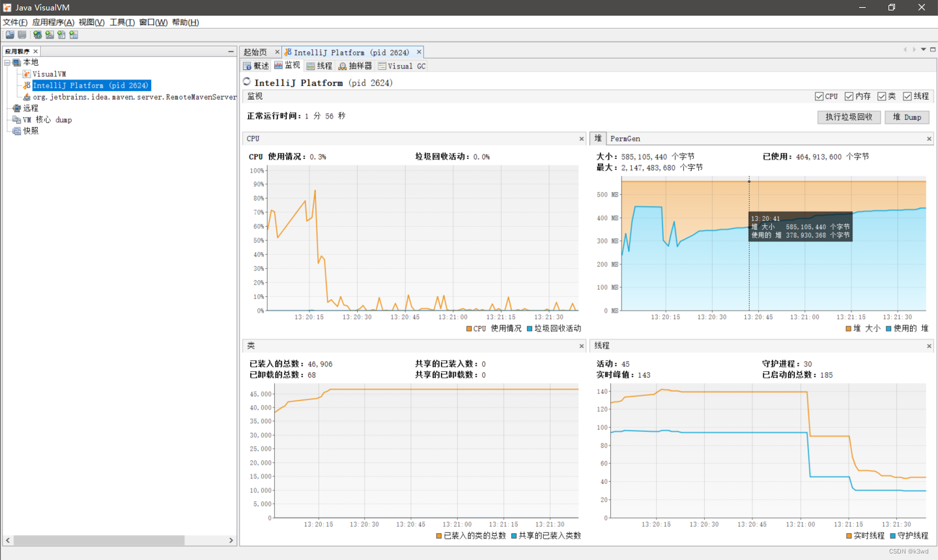938x560 pixels.
Task: Click the refresh spinner beside IntelliJ Platform title
Action: [x=247, y=82]
